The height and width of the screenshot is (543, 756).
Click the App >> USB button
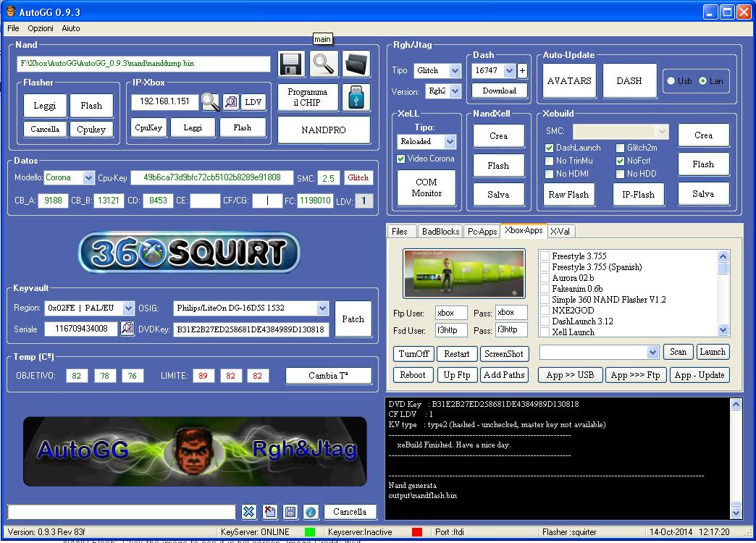pyautogui.click(x=570, y=375)
